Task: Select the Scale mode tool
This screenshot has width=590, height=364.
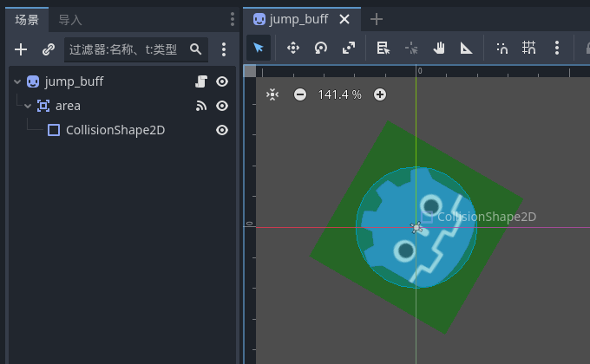Action: pyautogui.click(x=349, y=49)
